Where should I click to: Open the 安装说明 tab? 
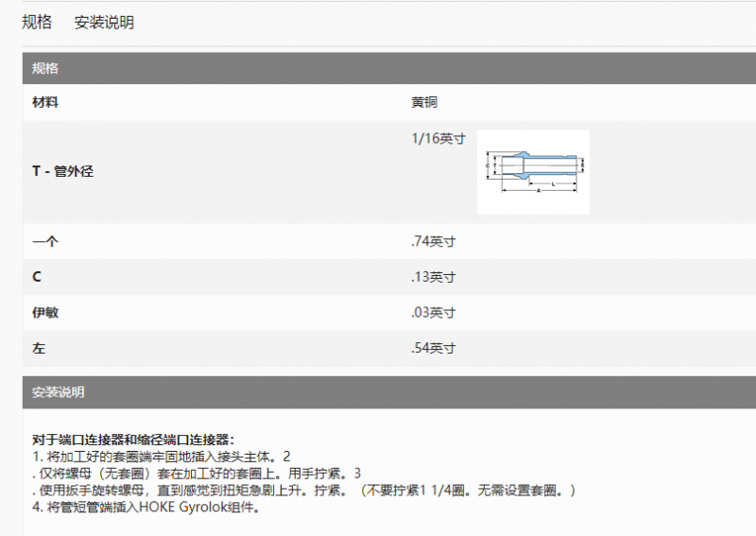[x=104, y=23]
